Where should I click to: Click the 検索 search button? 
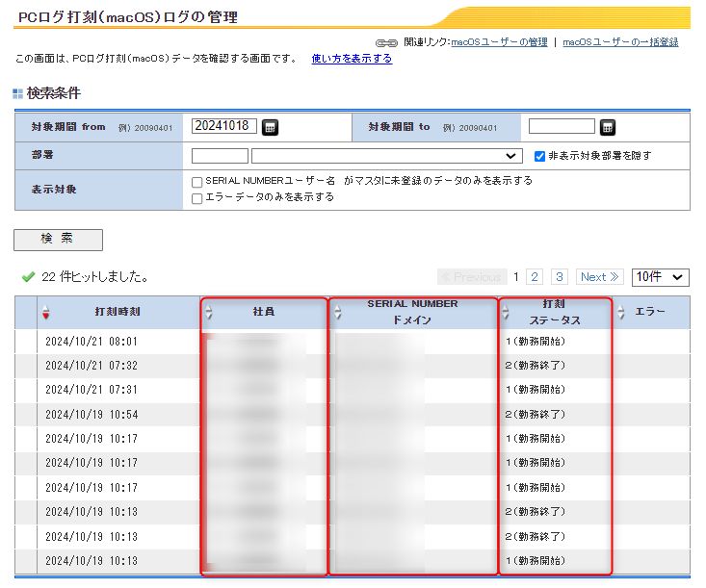pos(58,240)
